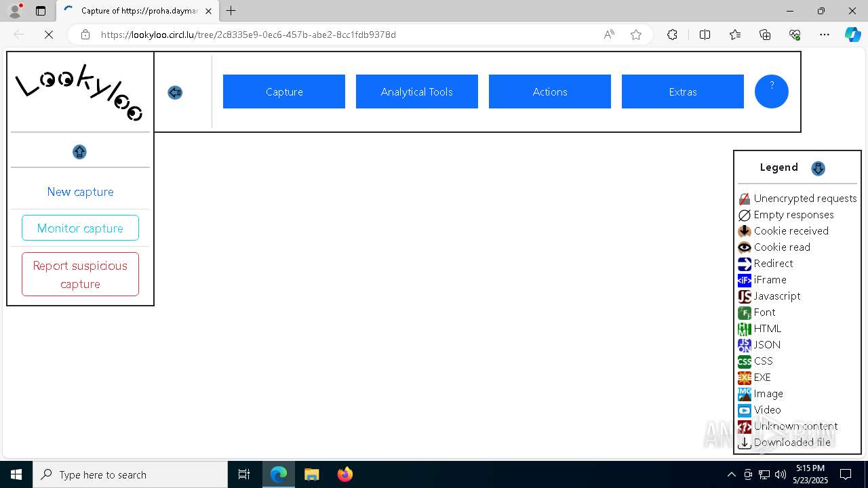Open the volume control in system tray
This screenshot has width=868, height=488.
point(780,474)
